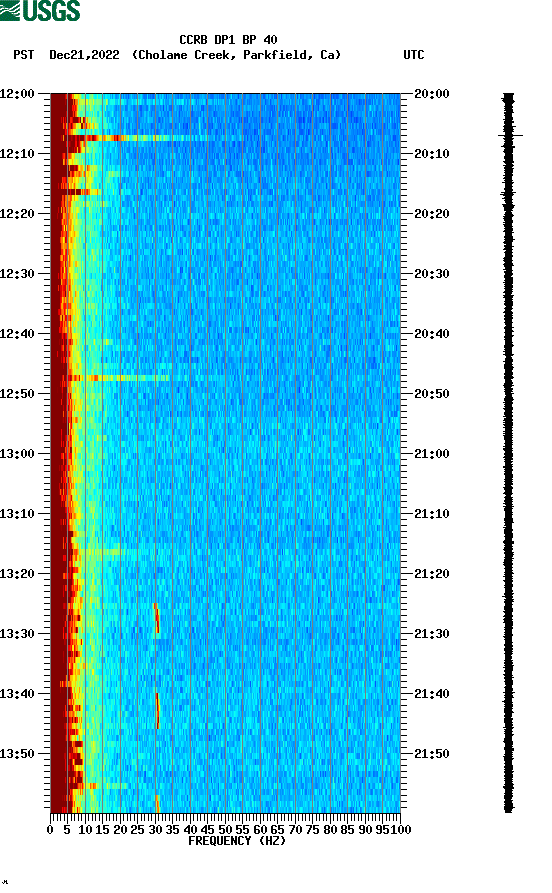
Task: Click the 0 Hz frequency axis label
Action: (50, 830)
